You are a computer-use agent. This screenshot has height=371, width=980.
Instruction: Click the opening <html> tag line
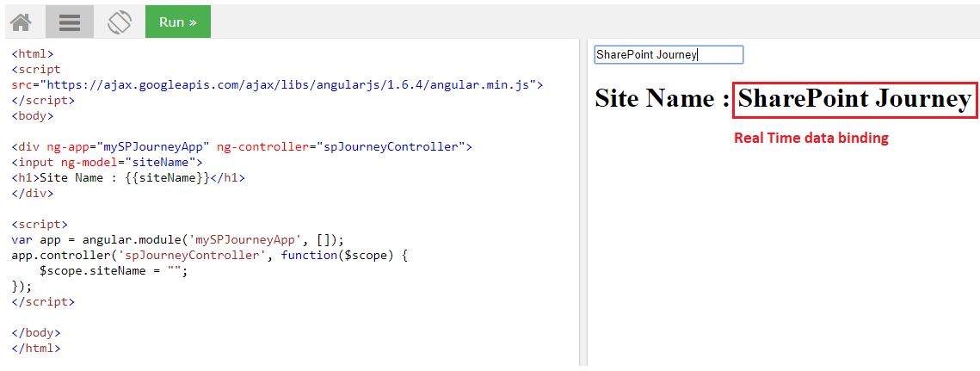[33, 54]
